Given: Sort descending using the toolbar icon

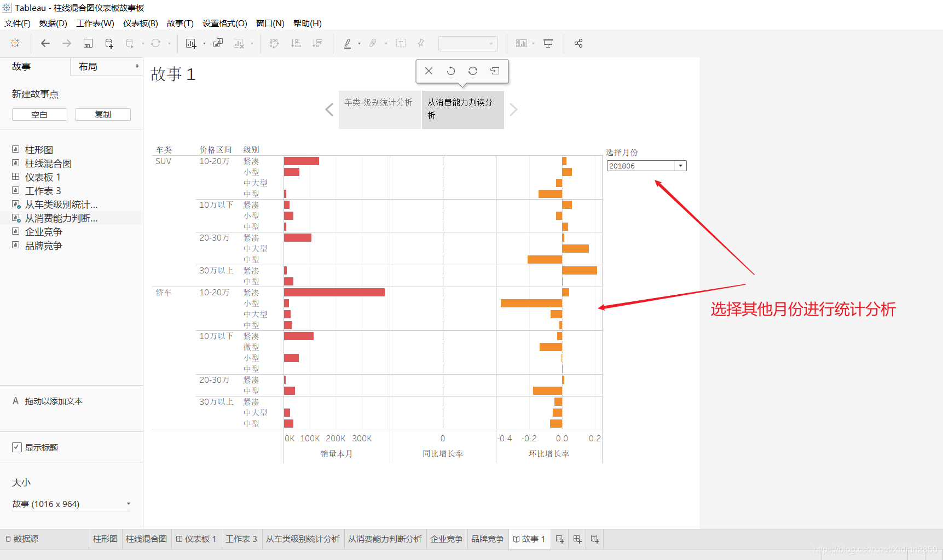Looking at the screenshot, I should 317,43.
